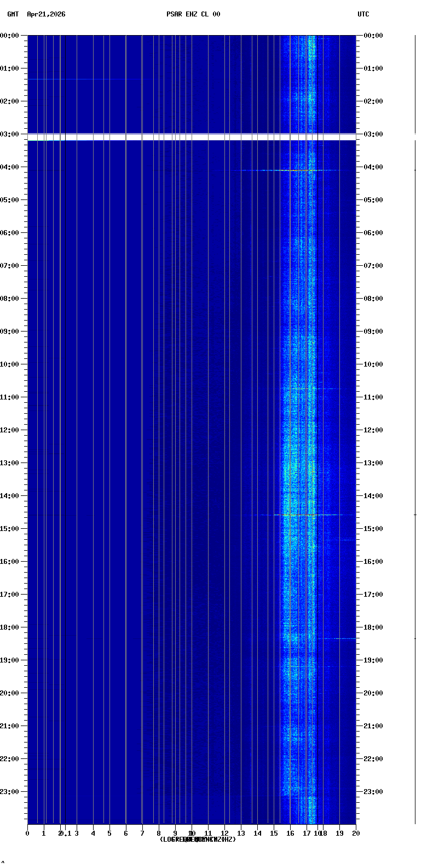Click the frequency axis caption below the plot

tap(198, 840)
